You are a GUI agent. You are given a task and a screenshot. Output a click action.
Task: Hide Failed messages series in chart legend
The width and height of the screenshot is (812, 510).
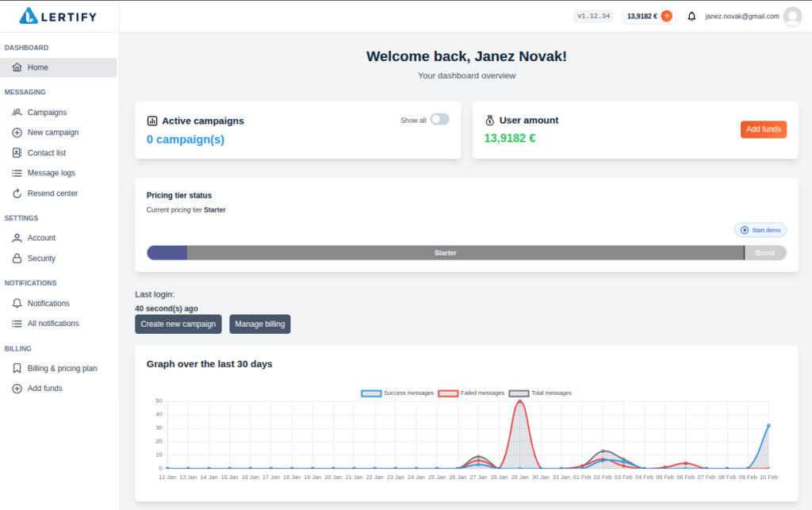(x=472, y=393)
